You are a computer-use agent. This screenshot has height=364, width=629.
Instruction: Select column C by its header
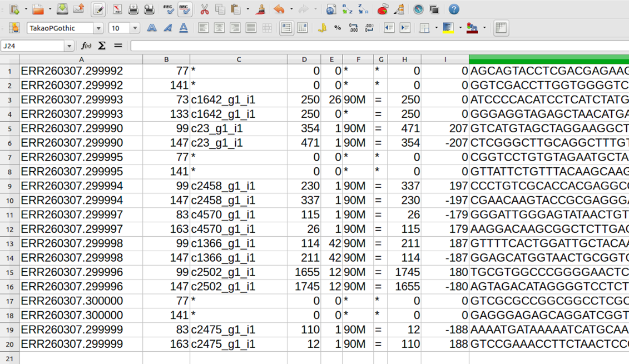pos(239,59)
